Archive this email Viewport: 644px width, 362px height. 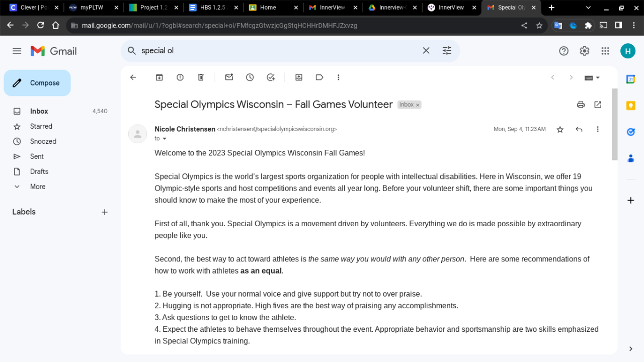(159, 77)
